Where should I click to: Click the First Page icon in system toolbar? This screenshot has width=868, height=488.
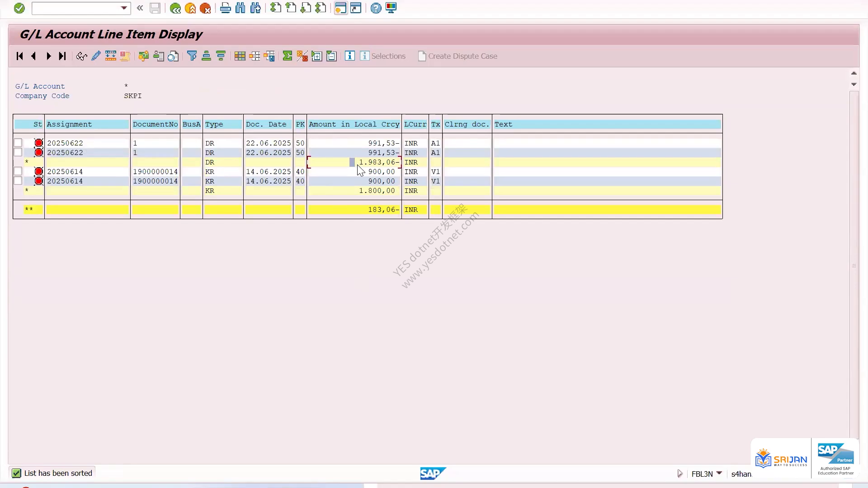[275, 8]
